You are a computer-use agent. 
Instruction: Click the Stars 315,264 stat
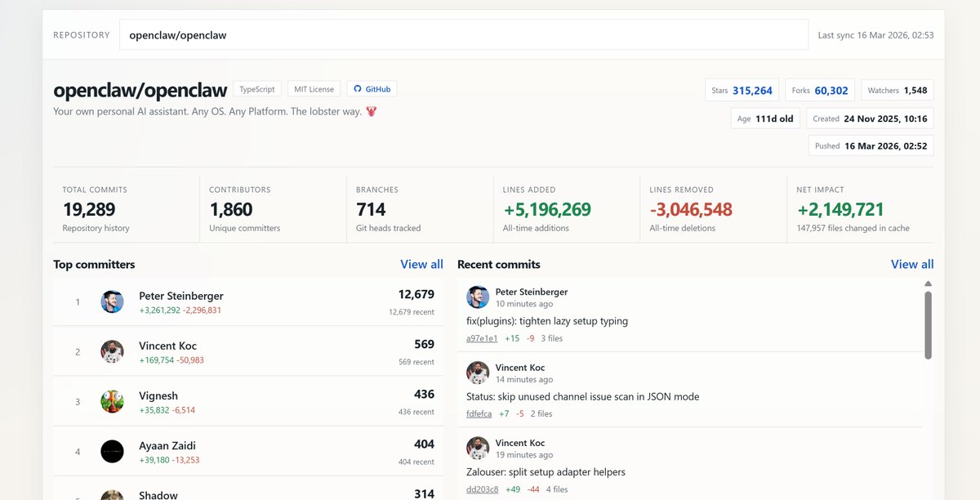[742, 91]
